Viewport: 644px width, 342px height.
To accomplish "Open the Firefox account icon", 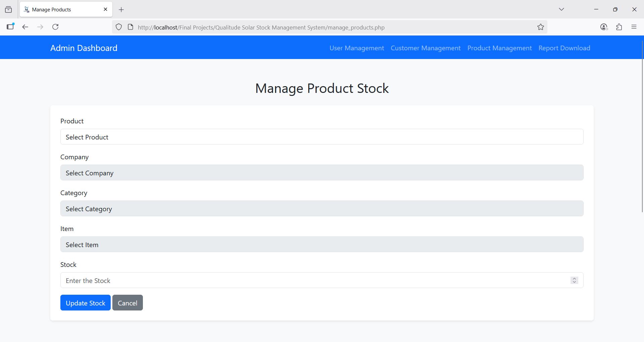I will [x=604, y=27].
